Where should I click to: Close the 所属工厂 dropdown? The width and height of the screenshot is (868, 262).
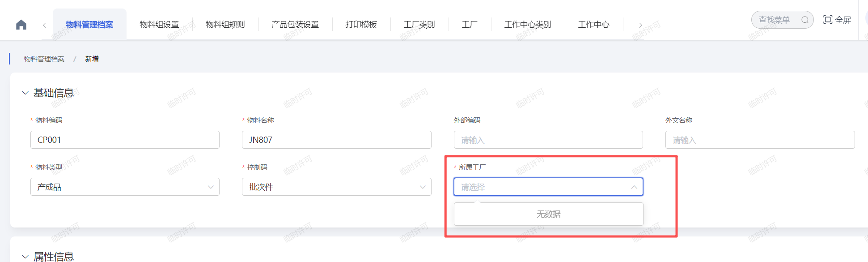[634, 187]
